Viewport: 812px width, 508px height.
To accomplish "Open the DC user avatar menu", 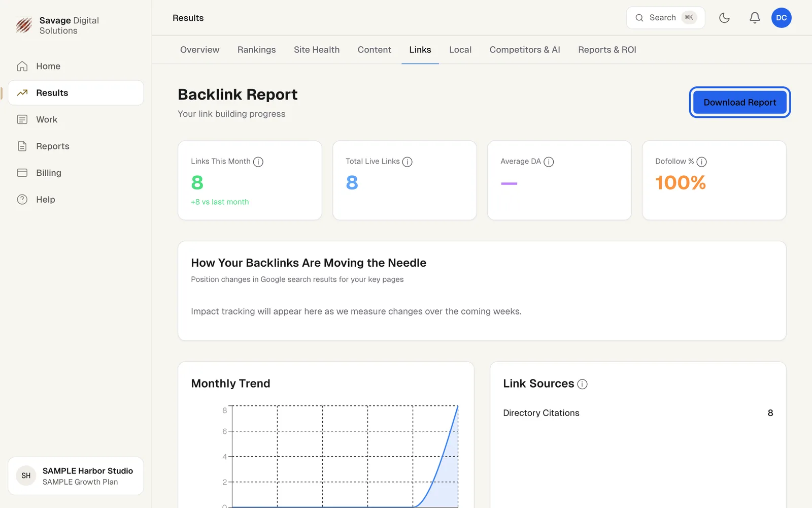I will tap(782, 18).
